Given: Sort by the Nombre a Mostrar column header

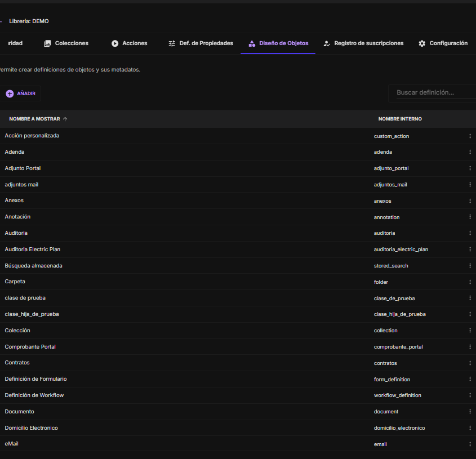Looking at the screenshot, I should (x=34, y=119).
